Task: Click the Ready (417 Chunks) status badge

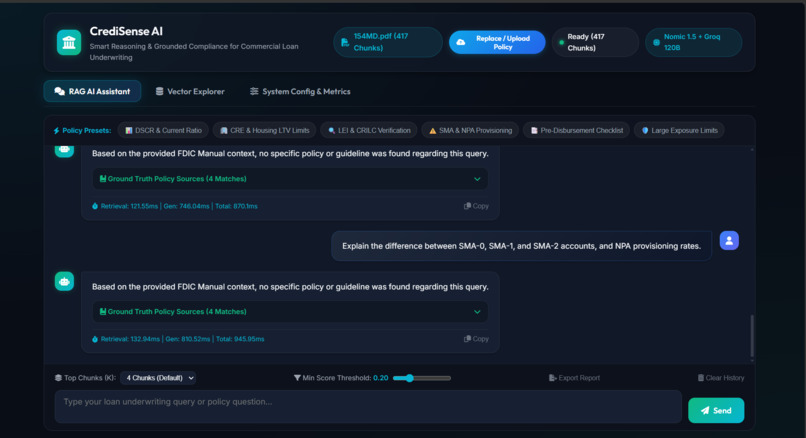Action: click(x=595, y=42)
